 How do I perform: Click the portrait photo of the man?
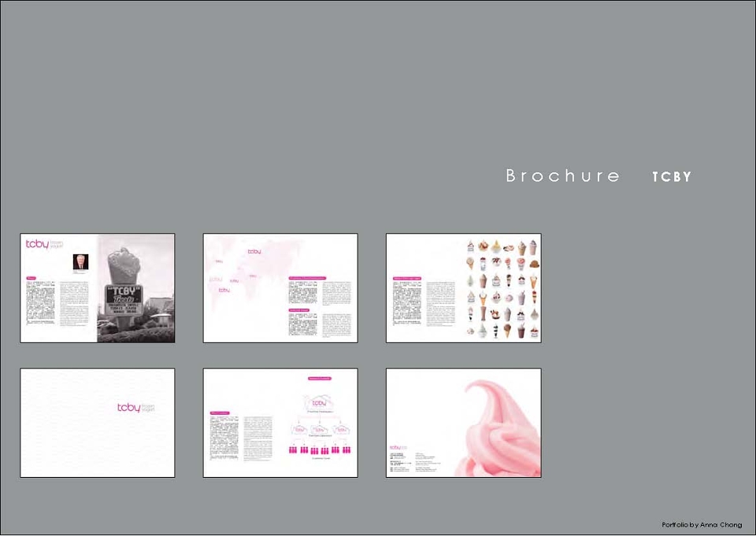(x=80, y=262)
